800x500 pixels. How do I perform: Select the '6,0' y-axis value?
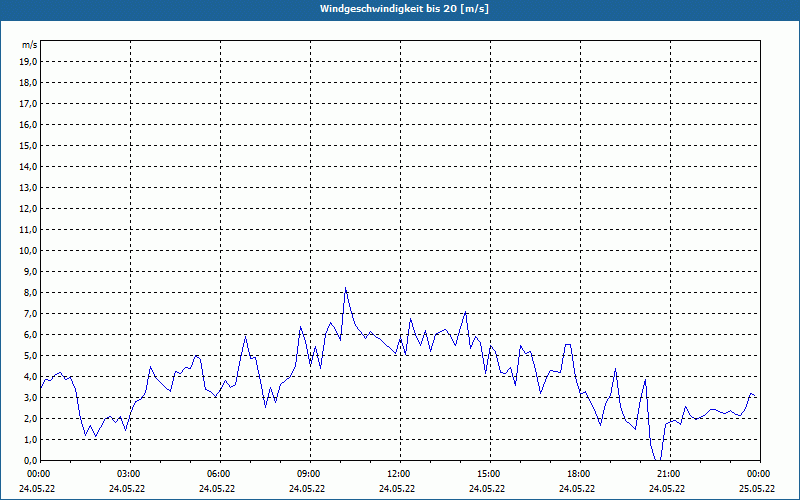30,335
